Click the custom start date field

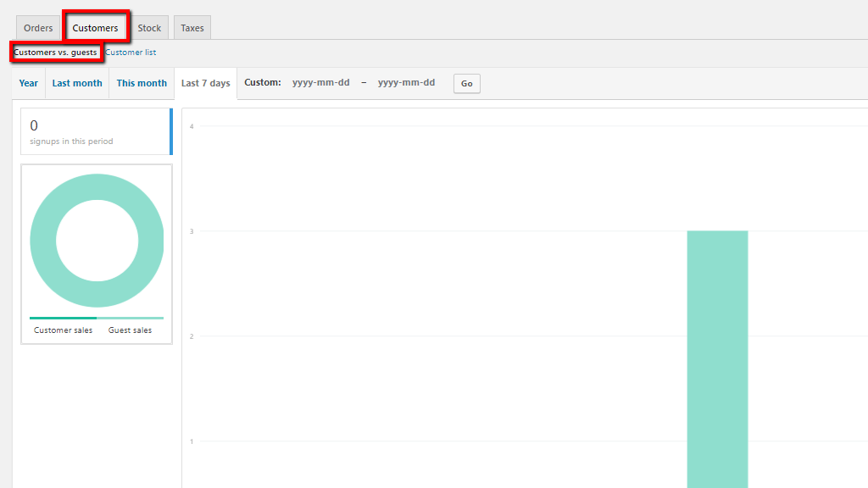320,83
